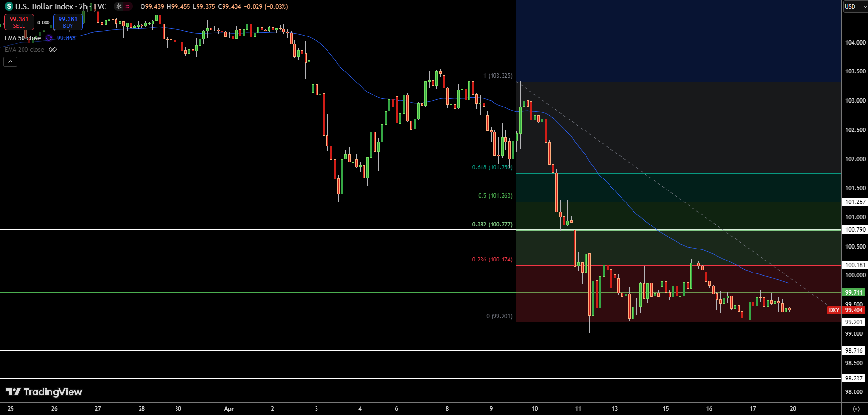
Task: Click the green dollar symbol logo icon
Action: click(9, 6)
